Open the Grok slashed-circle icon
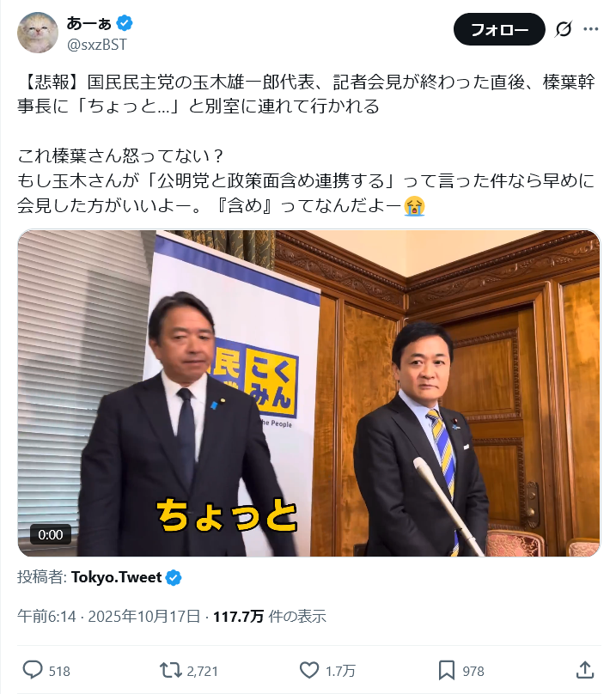Screen dimensions: 616x694 (x=564, y=29)
